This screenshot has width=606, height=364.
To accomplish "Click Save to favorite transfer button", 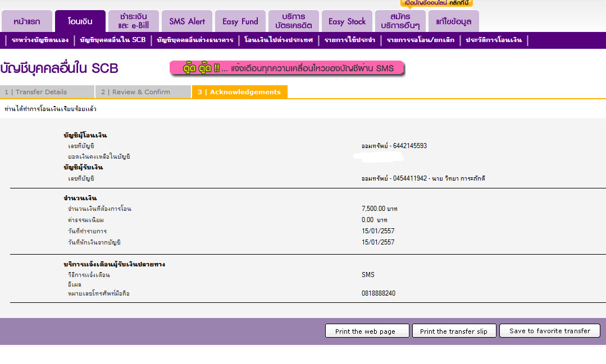I will click(x=550, y=331).
